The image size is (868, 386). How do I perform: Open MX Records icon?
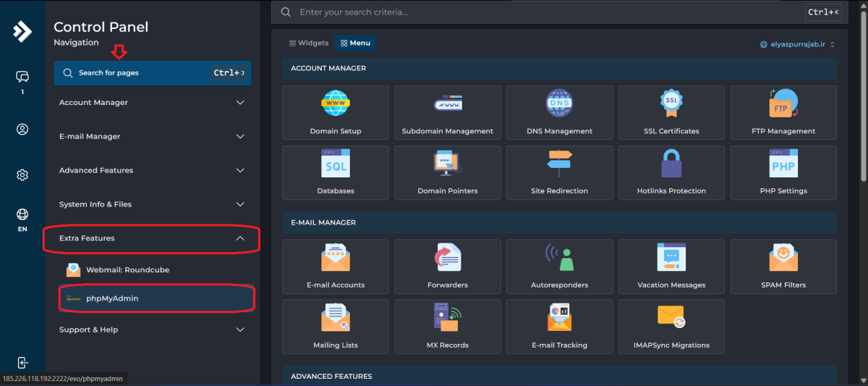[447, 318]
